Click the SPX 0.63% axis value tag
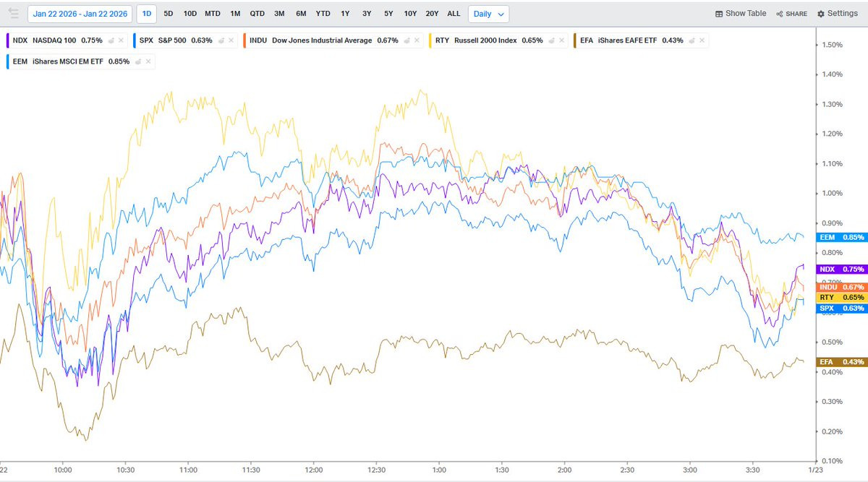This screenshot has width=868, height=482. pos(841,308)
